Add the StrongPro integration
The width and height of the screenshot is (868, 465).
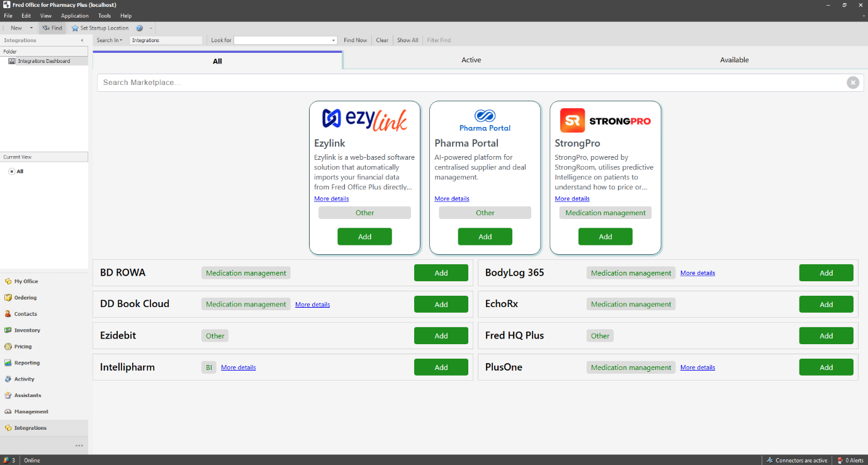pos(605,237)
